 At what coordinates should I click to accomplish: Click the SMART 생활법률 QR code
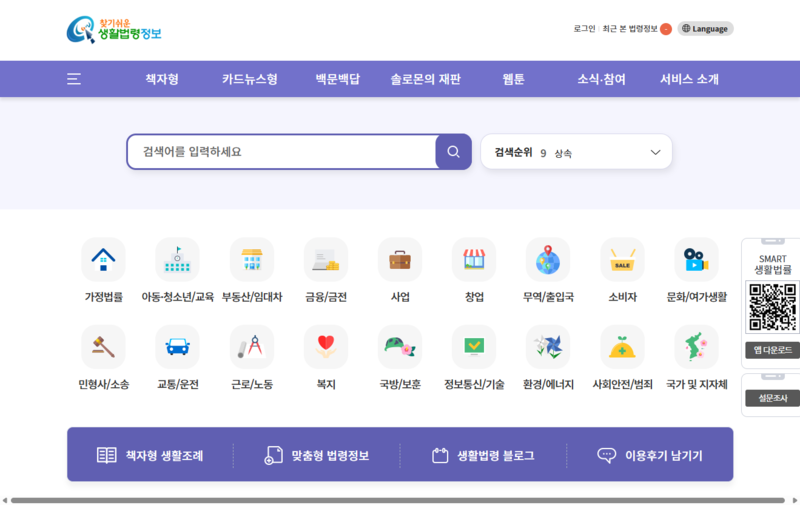pyautogui.click(x=772, y=307)
